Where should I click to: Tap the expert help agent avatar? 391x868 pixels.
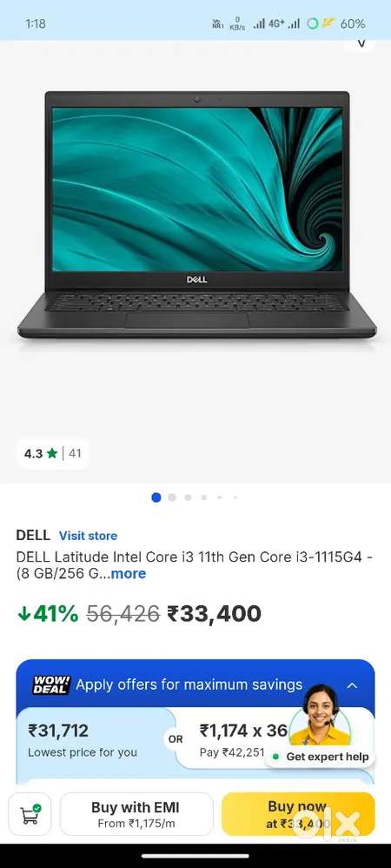321,715
